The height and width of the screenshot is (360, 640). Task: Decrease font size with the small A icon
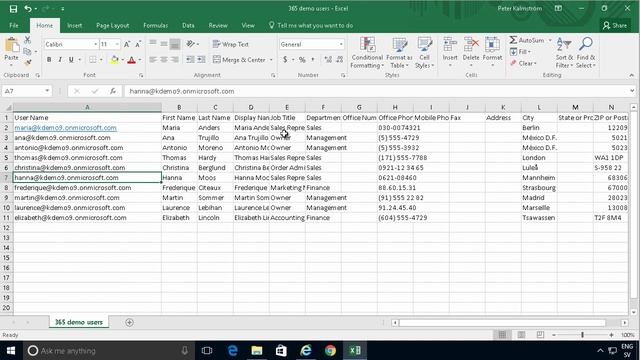(x=138, y=44)
